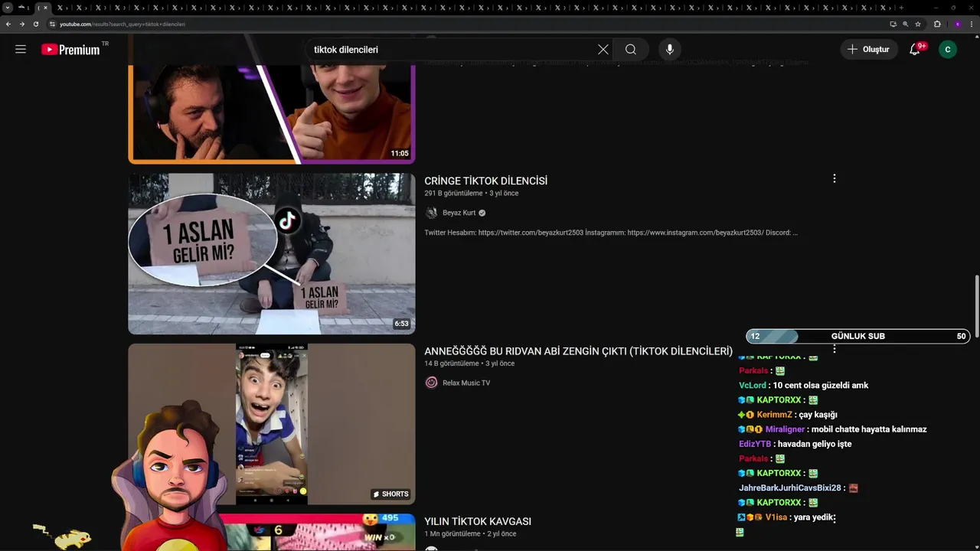
Task: Click the '14 B görüntüleme' view count
Action: pyautogui.click(x=452, y=364)
